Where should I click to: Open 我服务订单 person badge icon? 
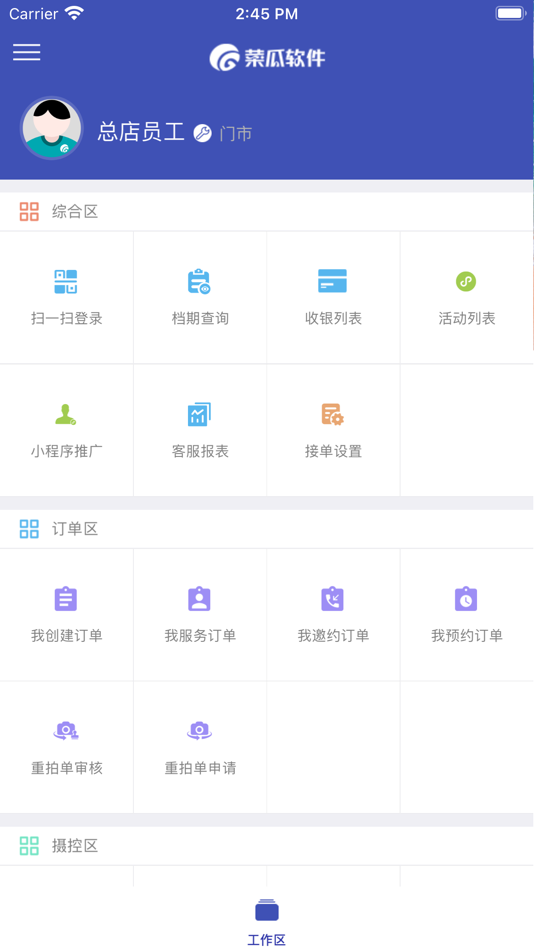[x=199, y=599]
